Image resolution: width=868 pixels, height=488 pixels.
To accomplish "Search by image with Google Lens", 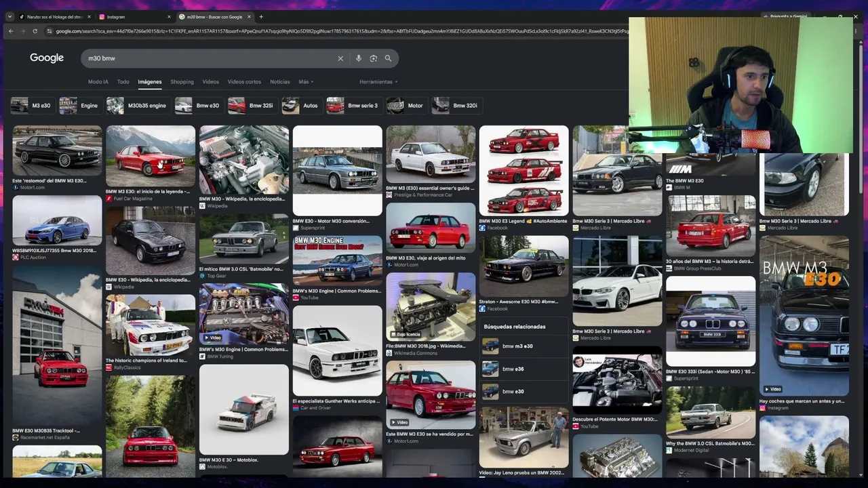I will (373, 58).
